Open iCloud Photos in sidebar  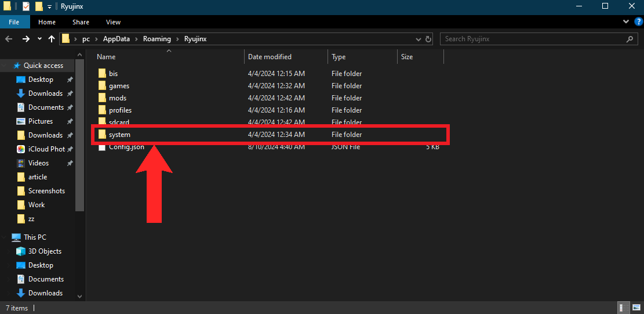pyautogui.click(x=45, y=149)
